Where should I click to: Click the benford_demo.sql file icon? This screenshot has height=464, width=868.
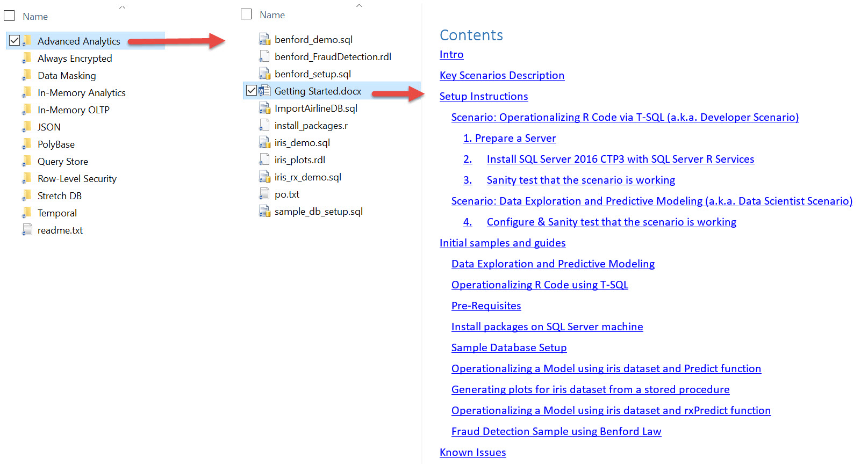tap(264, 39)
